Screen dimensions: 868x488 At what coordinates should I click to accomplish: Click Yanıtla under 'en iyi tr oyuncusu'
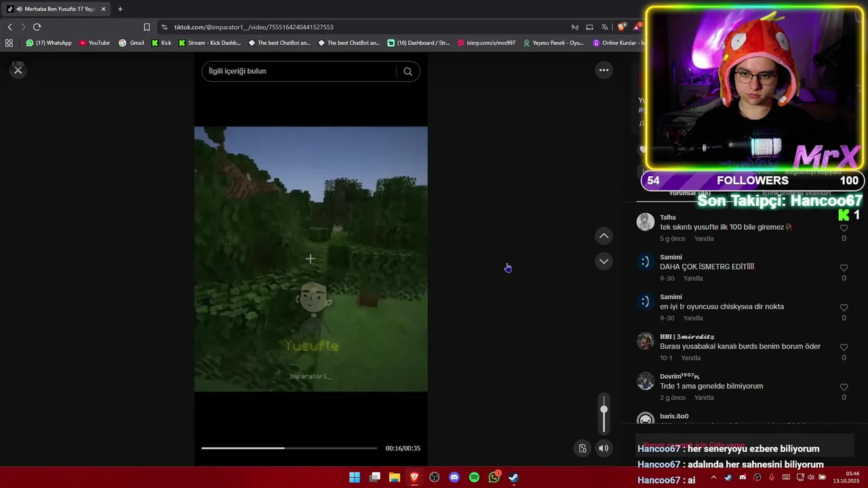(692, 318)
